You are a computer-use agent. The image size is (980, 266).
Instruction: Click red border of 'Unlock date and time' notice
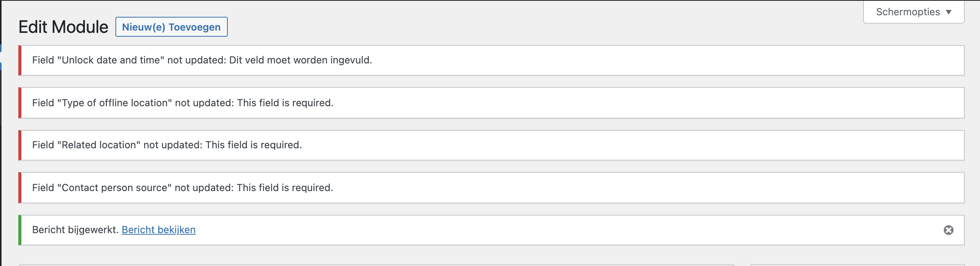click(x=20, y=60)
